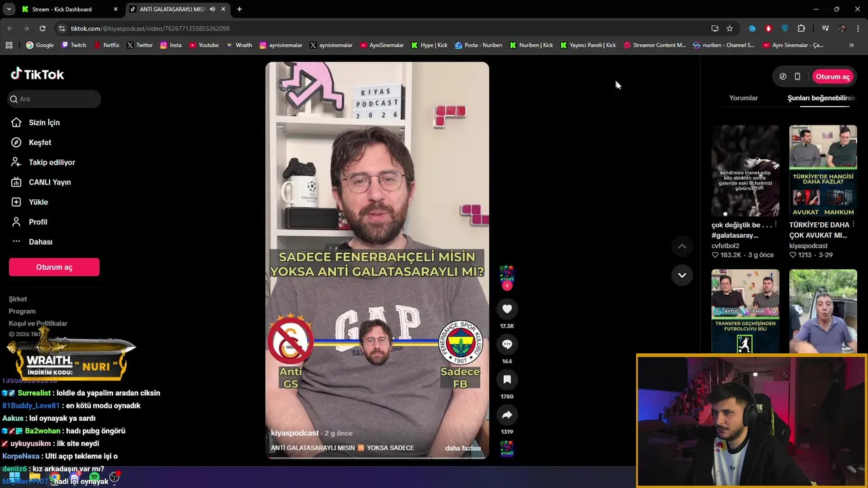
Task: Open the TRANSFER GEÇMİŞİNDEN video thumbnail
Action: [x=745, y=311]
